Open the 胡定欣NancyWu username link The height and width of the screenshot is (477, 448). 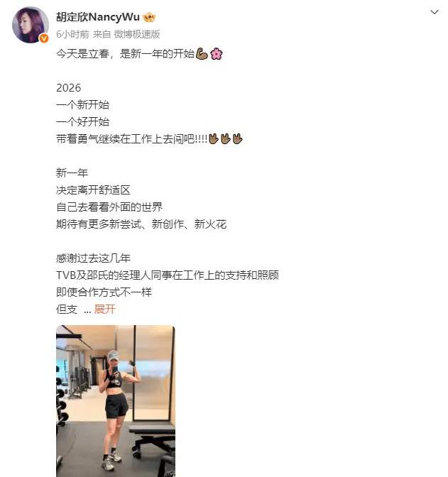(98, 17)
